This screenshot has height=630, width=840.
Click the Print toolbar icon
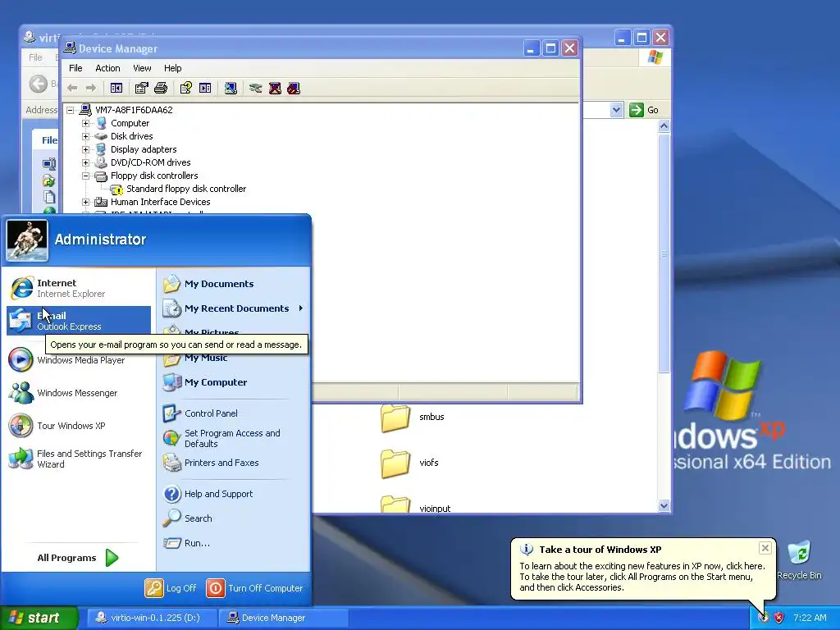click(161, 88)
